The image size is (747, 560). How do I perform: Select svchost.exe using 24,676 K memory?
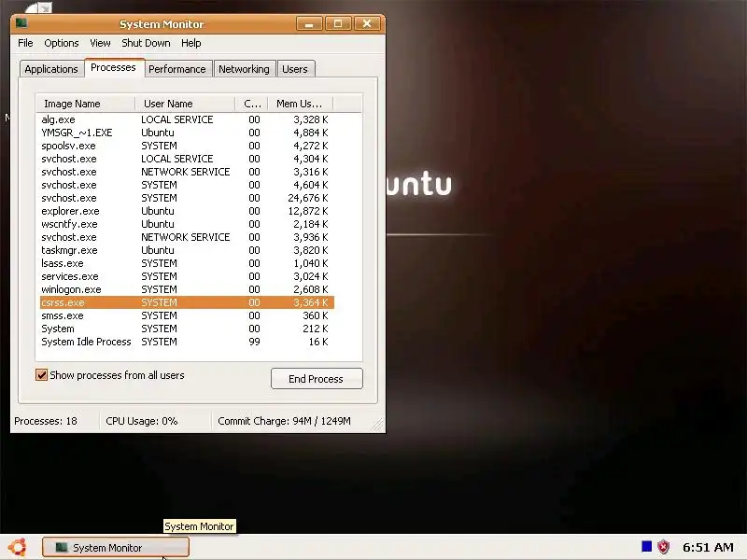pyautogui.click(x=187, y=198)
